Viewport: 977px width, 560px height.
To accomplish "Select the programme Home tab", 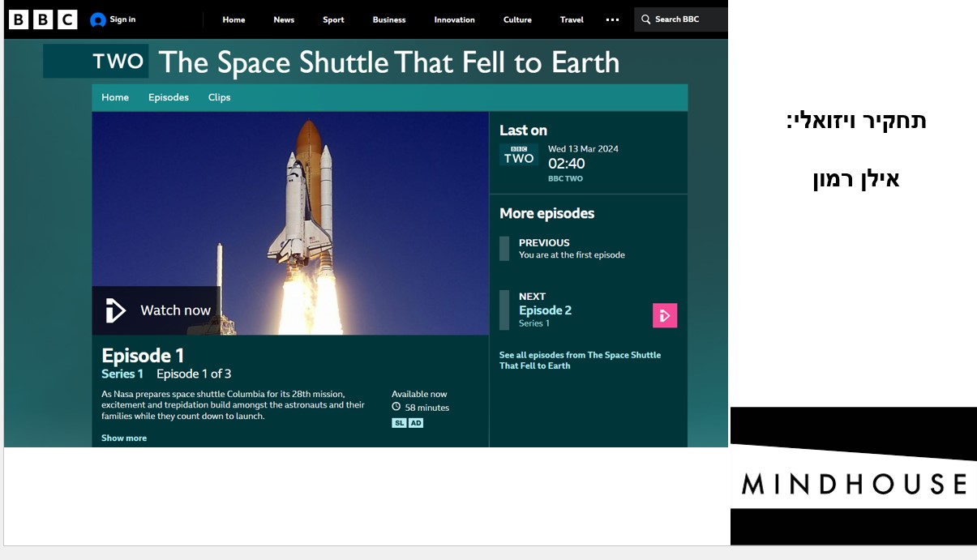I will (x=115, y=97).
